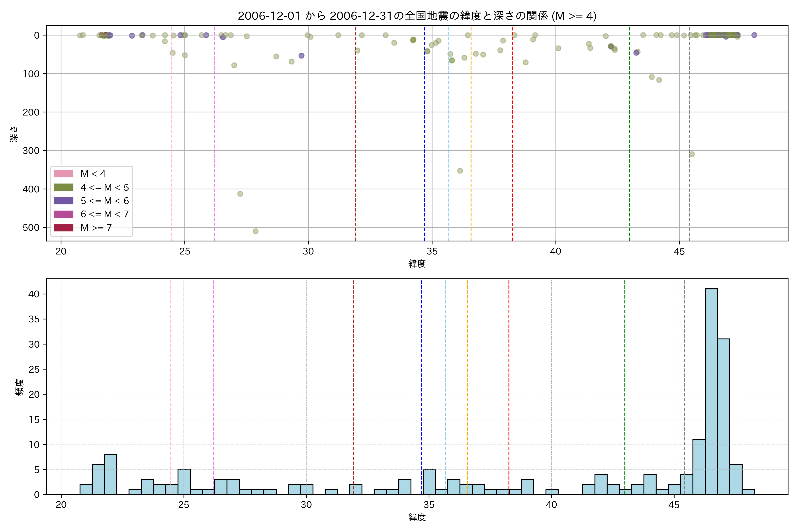Click the deepest earthquake point near depth 500
This screenshot has height=532, width=798.
[x=256, y=231]
